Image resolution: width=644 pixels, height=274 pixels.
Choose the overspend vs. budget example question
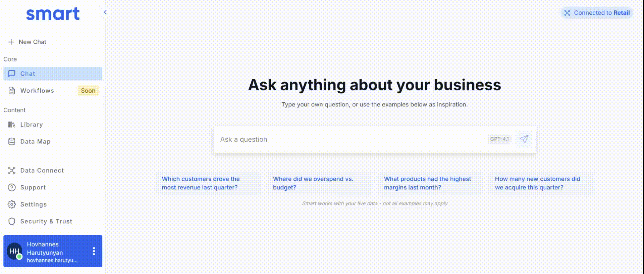pos(313,183)
